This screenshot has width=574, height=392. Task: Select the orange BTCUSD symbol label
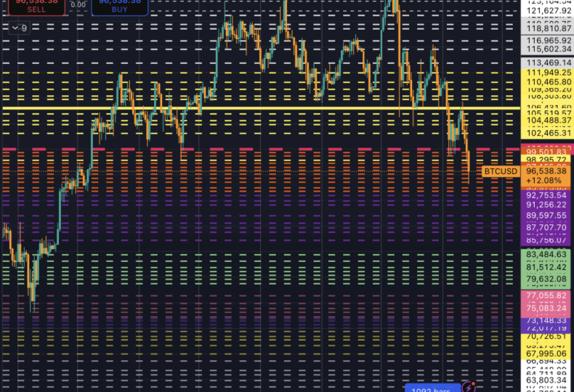click(501, 171)
